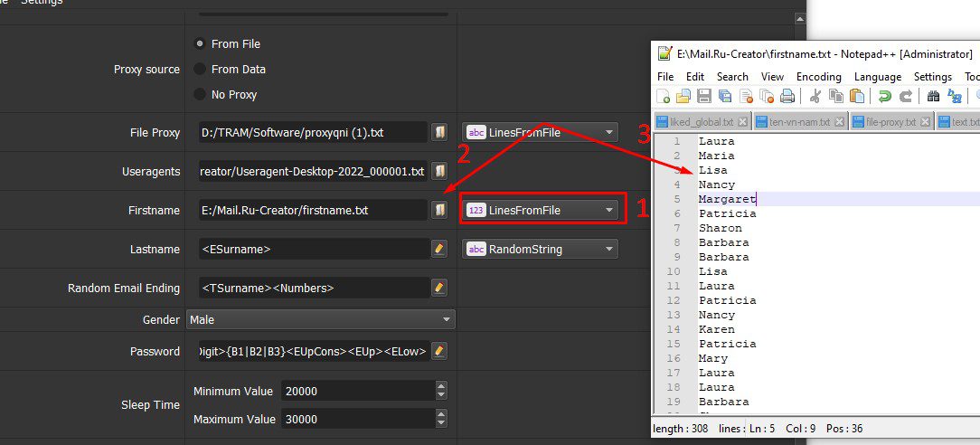This screenshot has width=980, height=445.
Task: Switch to ten-vn-nam.txt tab
Action: point(800,122)
